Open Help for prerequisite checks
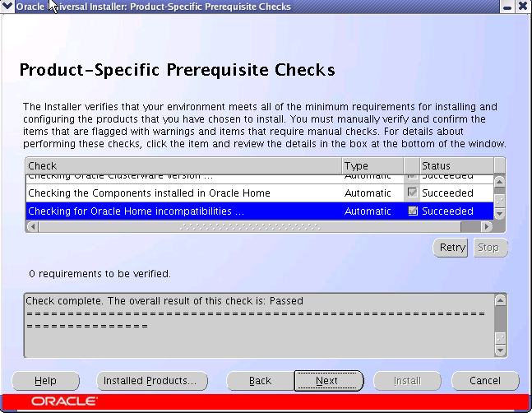 (46, 381)
